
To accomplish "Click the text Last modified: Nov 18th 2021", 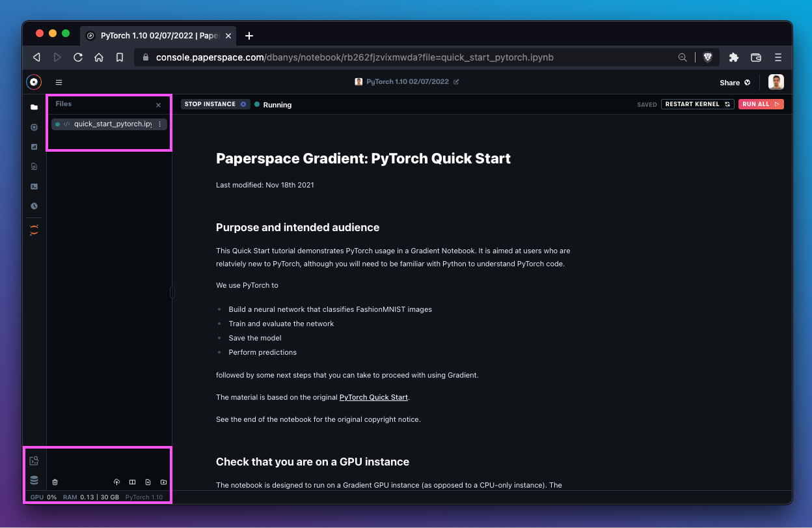I will click(x=265, y=185).
